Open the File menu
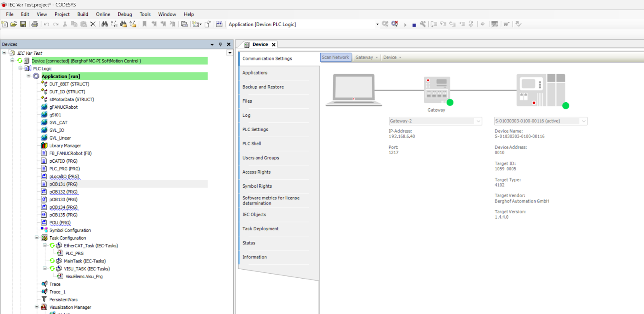 (10, 14)
